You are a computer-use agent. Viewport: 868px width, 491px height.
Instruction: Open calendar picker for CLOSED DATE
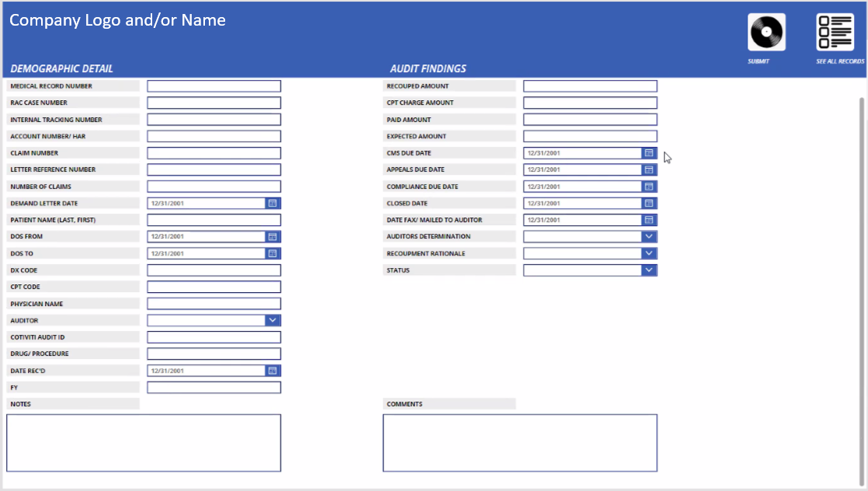pos(649,203)
